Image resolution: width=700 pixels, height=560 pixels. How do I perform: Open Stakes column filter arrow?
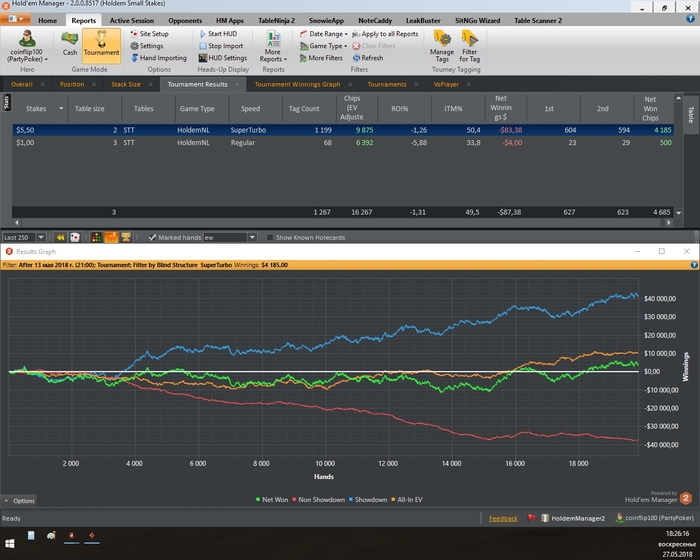click(x=61, y=109)
